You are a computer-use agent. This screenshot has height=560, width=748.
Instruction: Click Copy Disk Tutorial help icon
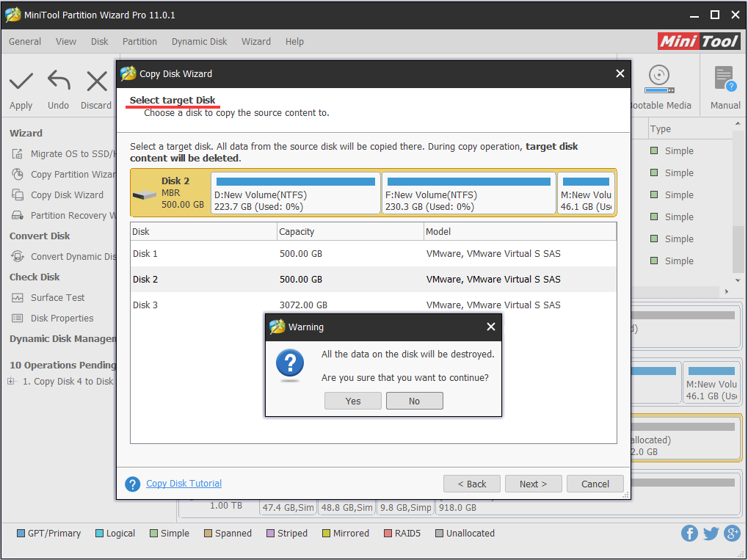pos(133,484)
